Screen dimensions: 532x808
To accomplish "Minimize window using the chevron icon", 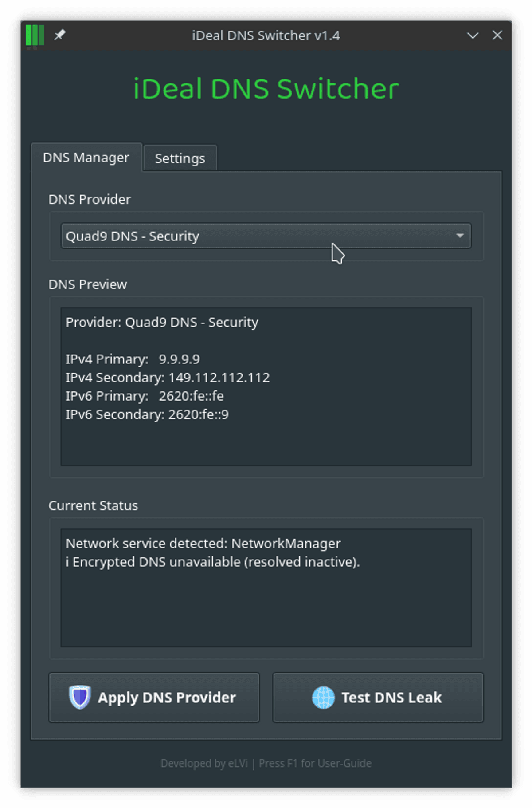I will (x=473, y=35).
